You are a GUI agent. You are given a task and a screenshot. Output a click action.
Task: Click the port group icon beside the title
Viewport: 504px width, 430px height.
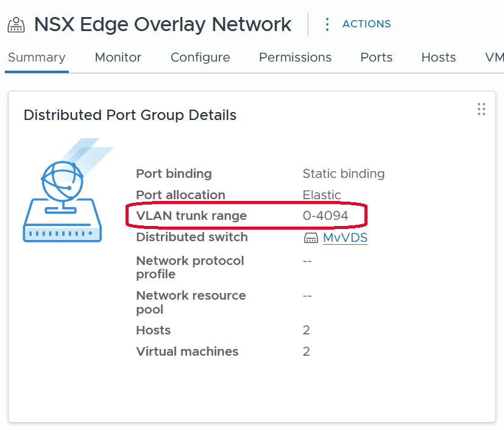[16, 25]
